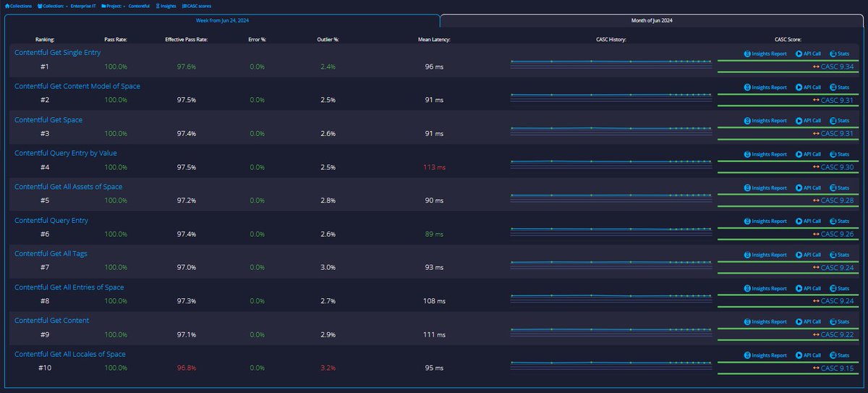Open the Collections home link

pyautogui.click(x=18, y=6)
